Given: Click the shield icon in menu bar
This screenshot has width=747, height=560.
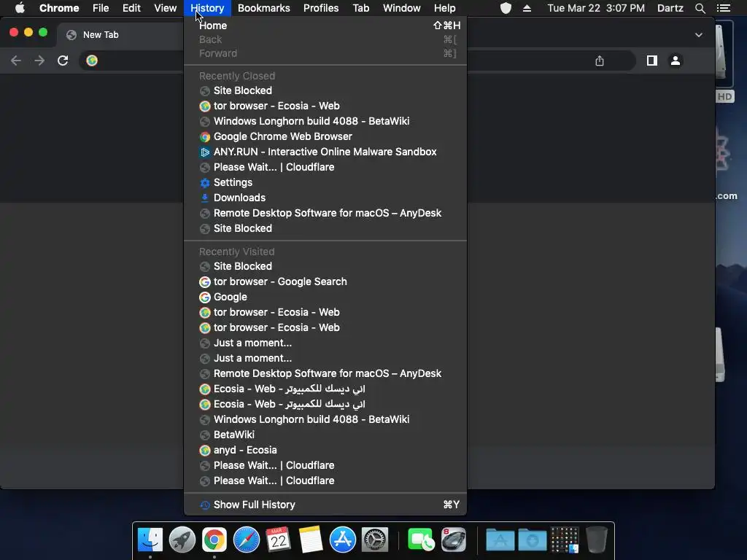Looking at the screenshot, I should coord(506,8).
